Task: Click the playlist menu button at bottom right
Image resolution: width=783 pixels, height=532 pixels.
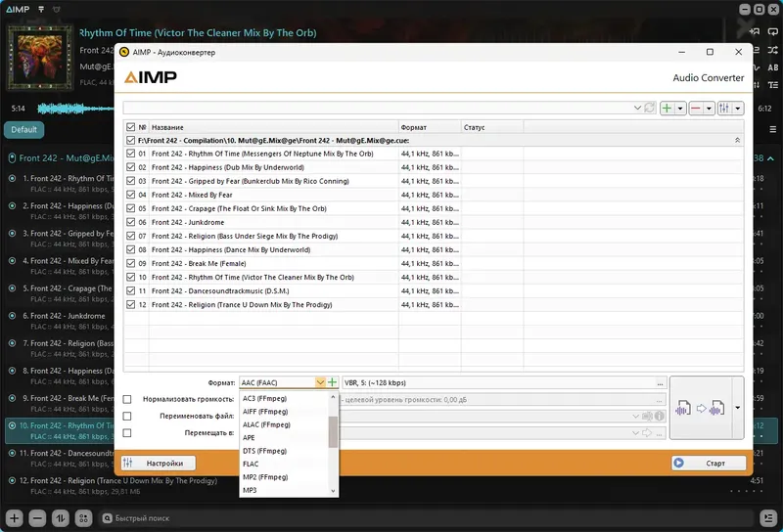Action: pyautogui.click(x=768, y=518)
